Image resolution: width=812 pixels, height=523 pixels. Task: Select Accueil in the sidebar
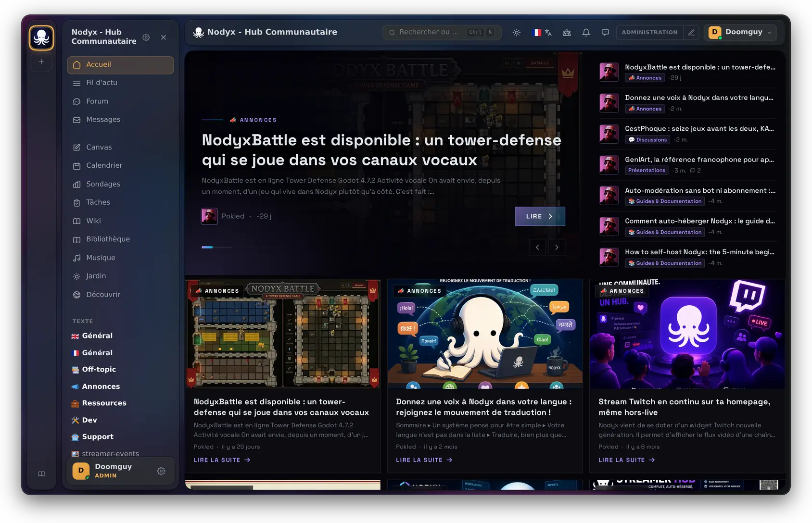120,65
